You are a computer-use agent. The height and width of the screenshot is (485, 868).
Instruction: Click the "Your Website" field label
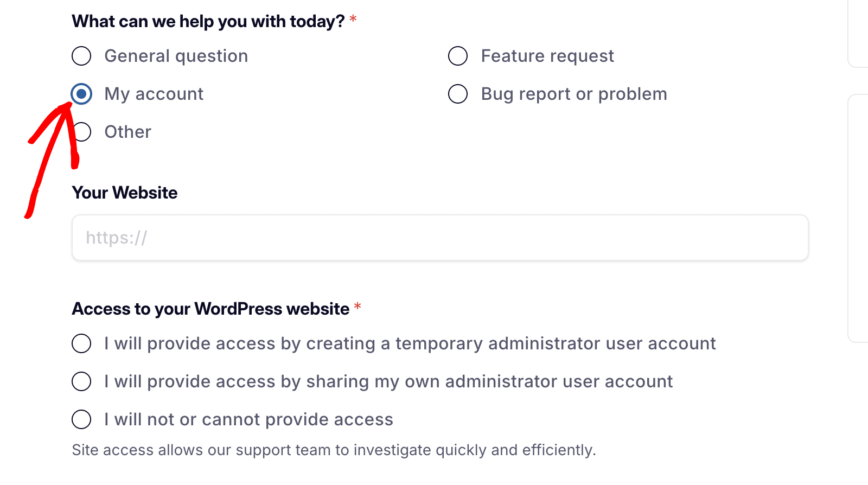[124, 193]
